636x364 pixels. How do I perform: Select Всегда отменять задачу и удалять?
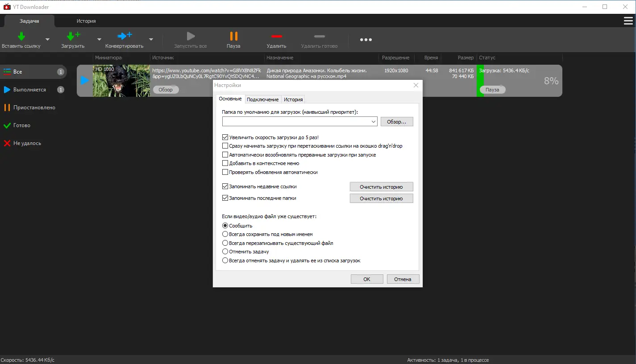(x=225, y=261)
